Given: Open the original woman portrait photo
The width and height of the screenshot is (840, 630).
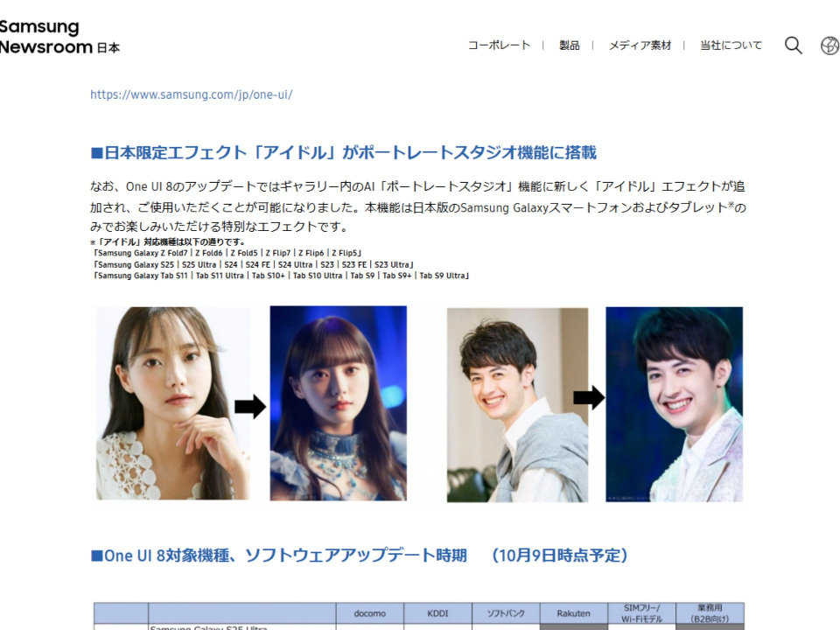Looking at the screenshot, I should point(172,403).
